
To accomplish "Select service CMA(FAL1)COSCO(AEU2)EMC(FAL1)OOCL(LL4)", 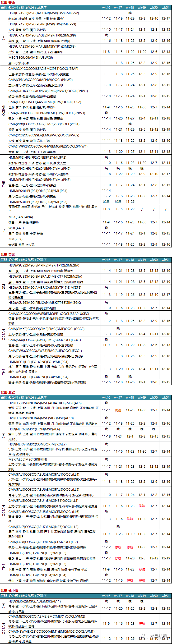I will 44,475.
